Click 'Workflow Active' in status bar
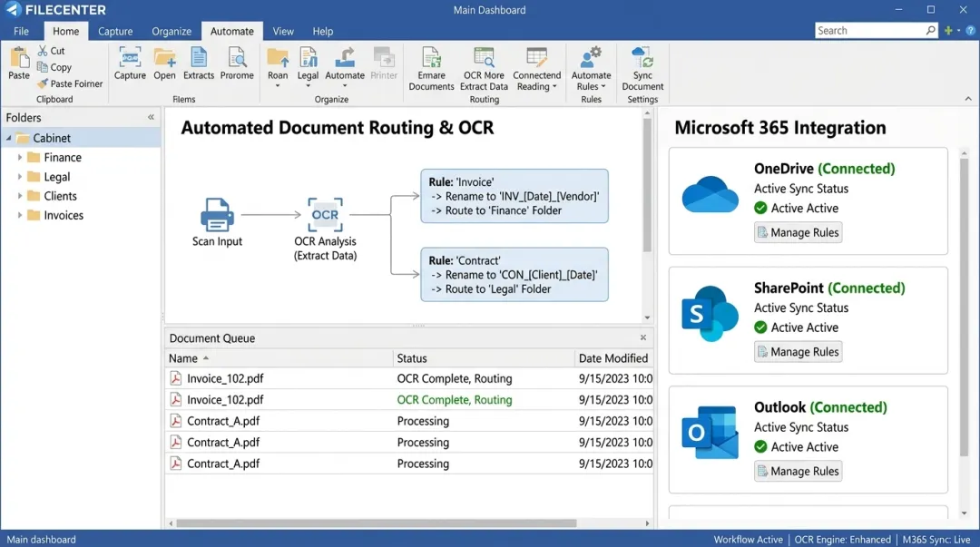The width and height of the screenshot is (980, 547). coord(748,540)
